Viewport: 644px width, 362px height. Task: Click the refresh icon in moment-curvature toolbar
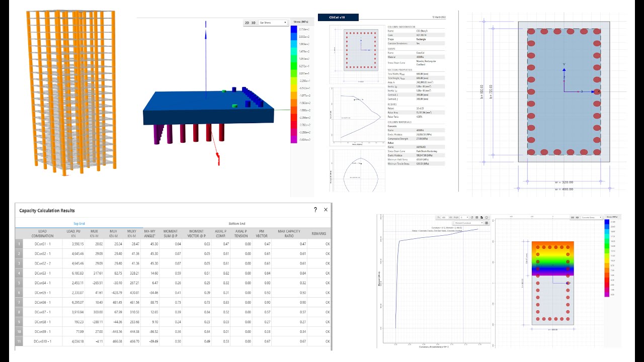coord(472,218)
